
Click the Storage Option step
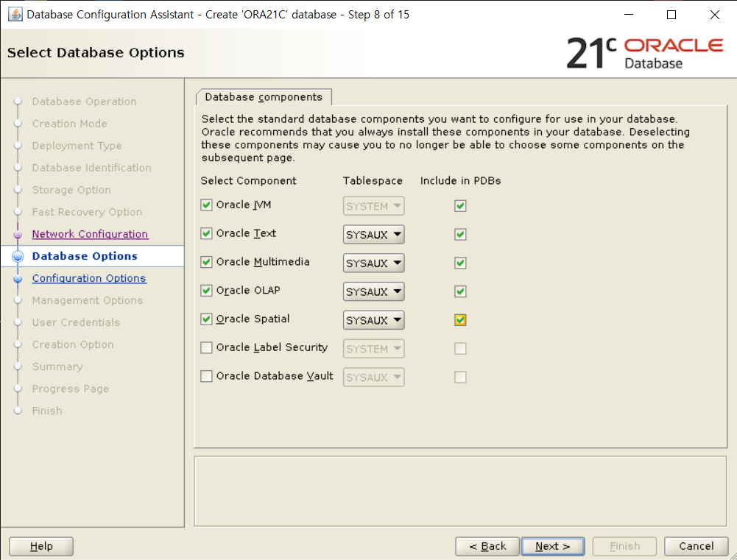71,190
